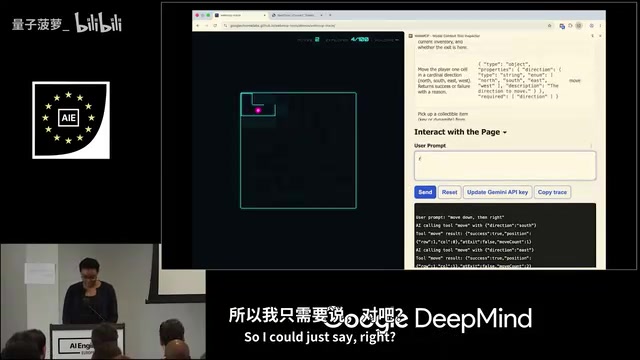Viewport: 640px width, 360px height.
Task: Click the 'Pick up a collectible item' text
Action: click(442, 114)
